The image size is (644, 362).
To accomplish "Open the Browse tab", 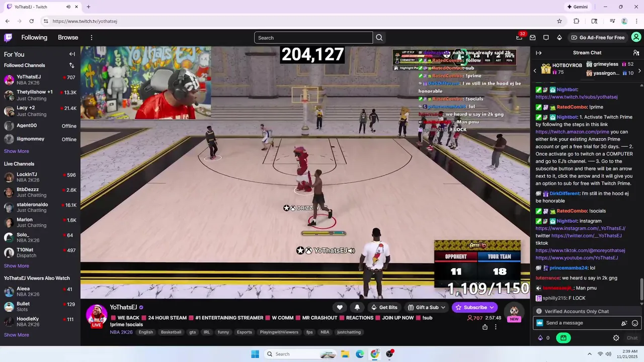I will [x=68, y=38].
